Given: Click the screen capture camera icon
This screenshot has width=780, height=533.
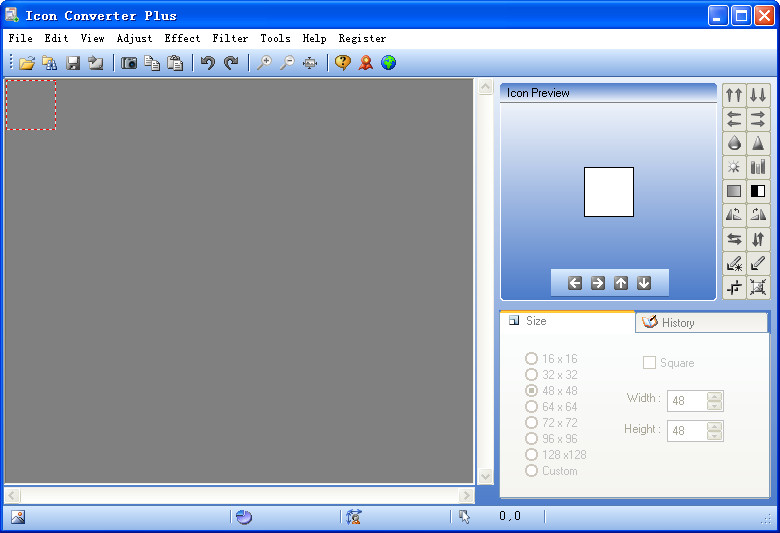Looking at the screenshot, I should click(129, 63).
